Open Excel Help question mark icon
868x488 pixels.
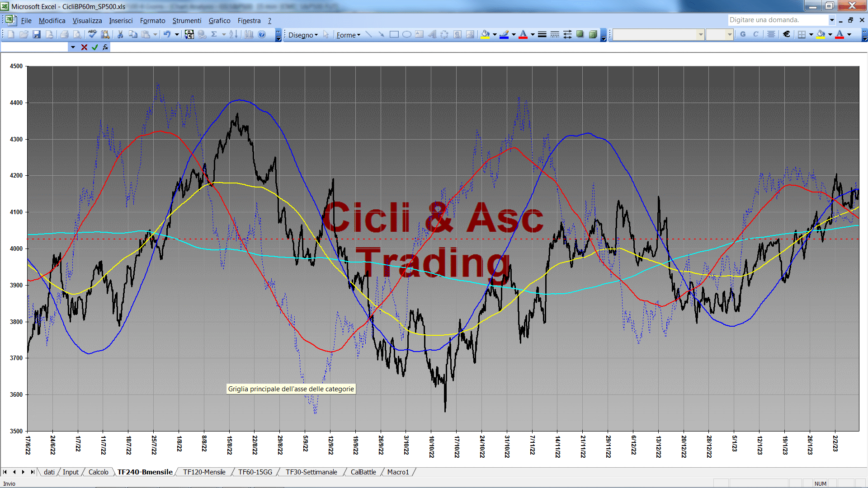[262, 34]
